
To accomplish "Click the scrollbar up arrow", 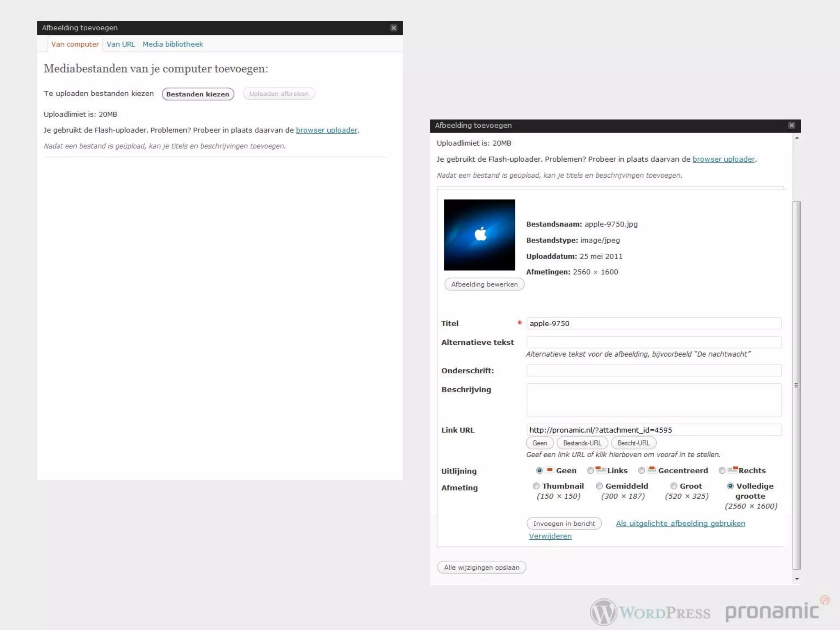I will pos(797,138).
